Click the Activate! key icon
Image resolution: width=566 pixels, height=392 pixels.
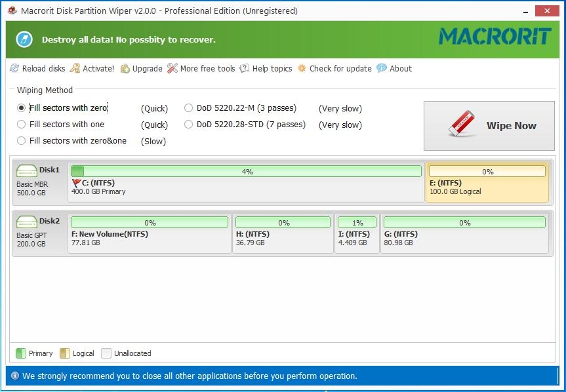(x=75, y=68)
